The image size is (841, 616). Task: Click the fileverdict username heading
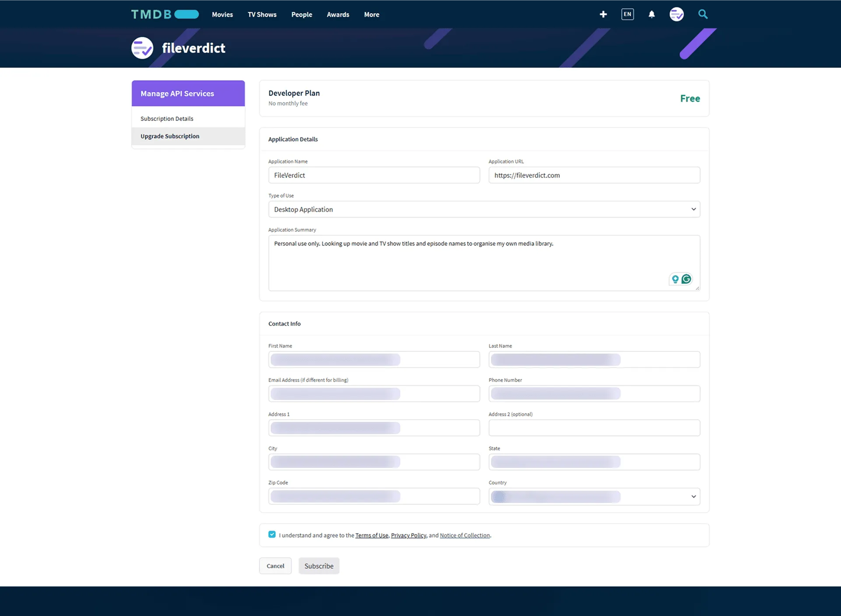coord(194,48)
